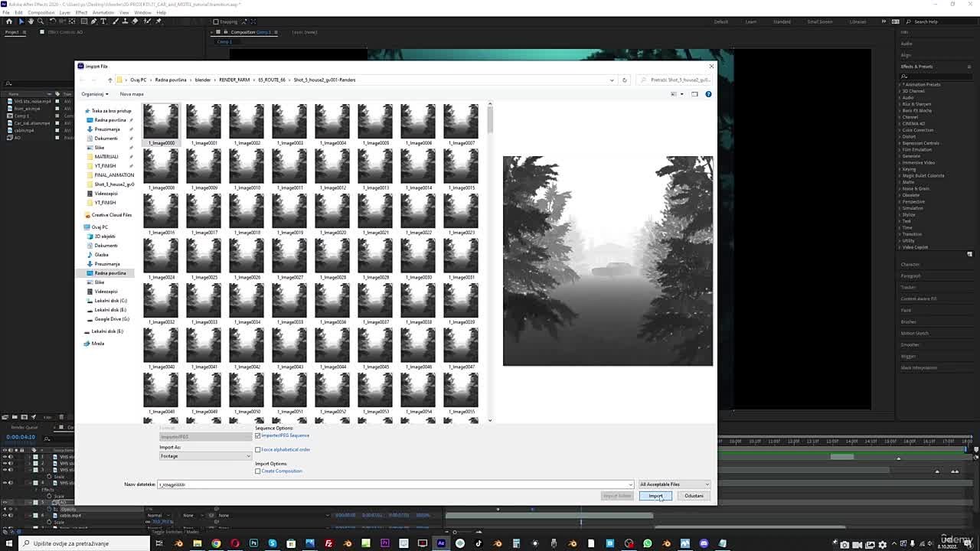The image size is (980, 551).
Task: Select the 1_Image0007 thumbnail
Action: (x=461, y=124)
